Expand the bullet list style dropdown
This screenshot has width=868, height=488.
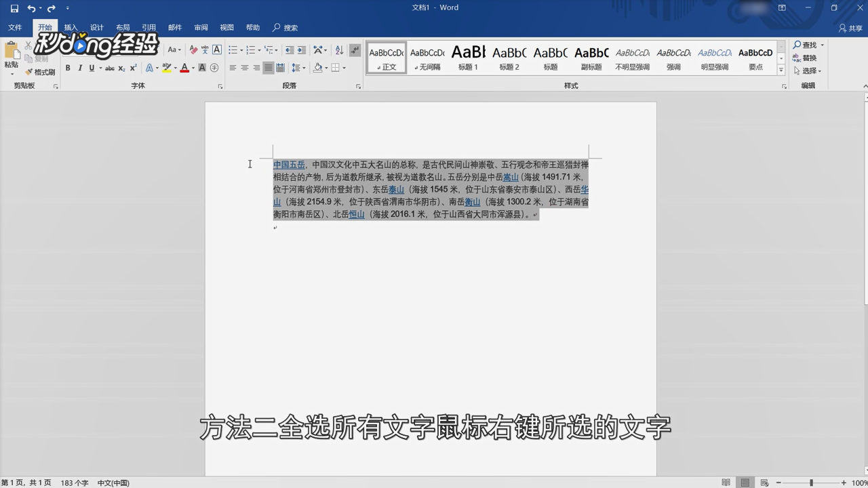[x=243, y=49]
